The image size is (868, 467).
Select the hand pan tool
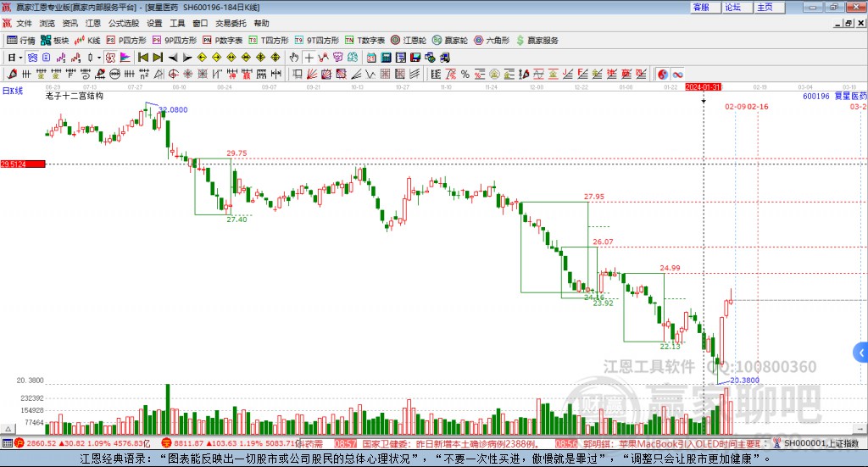click(x=294, y=58)
